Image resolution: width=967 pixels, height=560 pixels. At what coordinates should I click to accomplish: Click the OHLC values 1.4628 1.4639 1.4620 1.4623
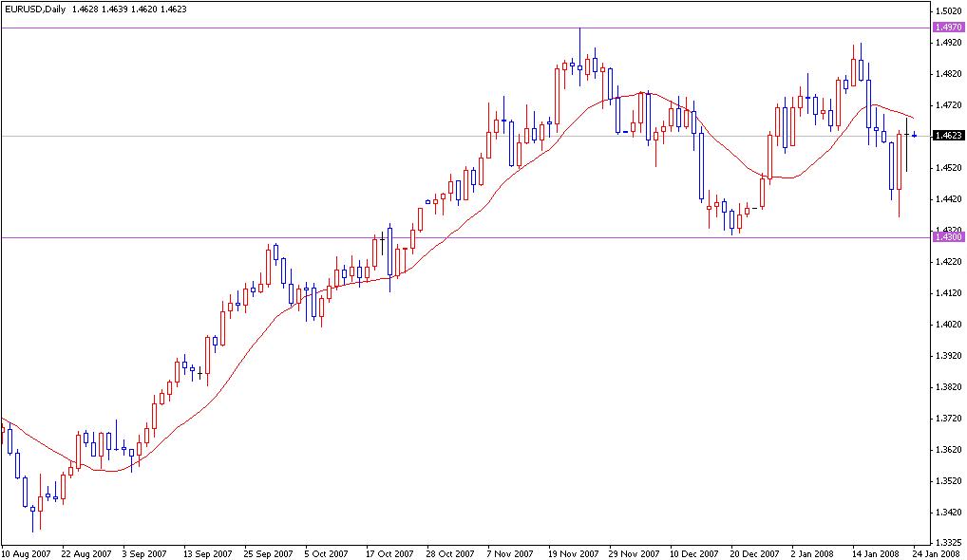pyautogui.click(x=129, y=9)
